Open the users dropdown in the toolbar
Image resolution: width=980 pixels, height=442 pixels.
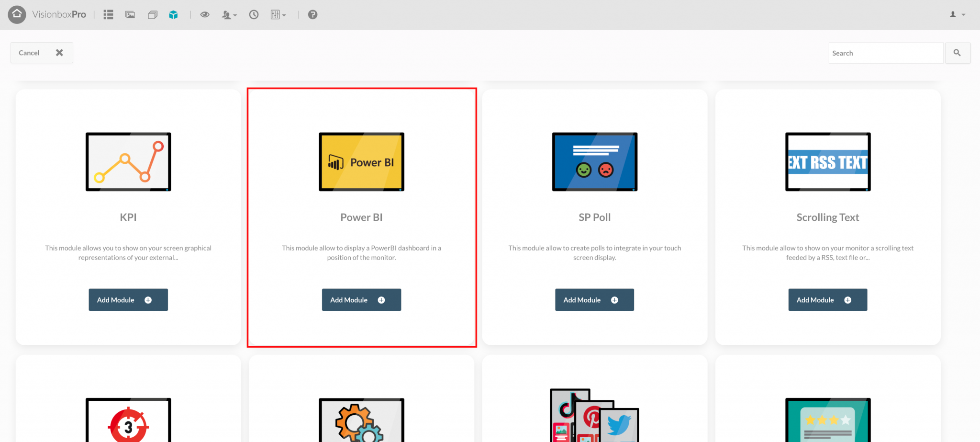click(x=229, y=14)
